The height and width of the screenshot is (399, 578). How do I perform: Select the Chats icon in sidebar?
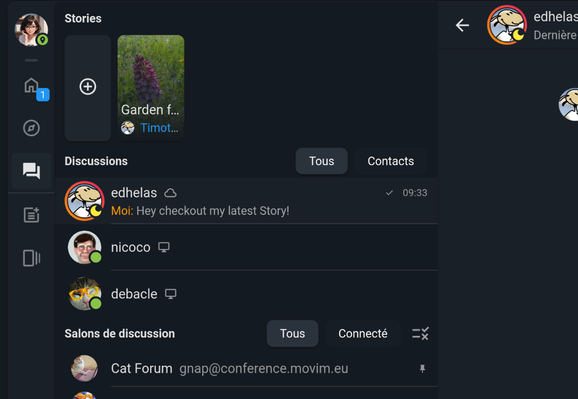click(x=31, y=171)
